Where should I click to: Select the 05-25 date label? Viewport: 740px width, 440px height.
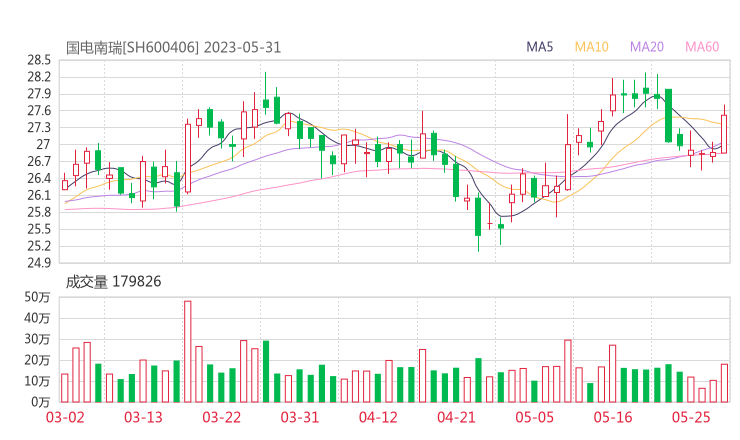[691, 417]
